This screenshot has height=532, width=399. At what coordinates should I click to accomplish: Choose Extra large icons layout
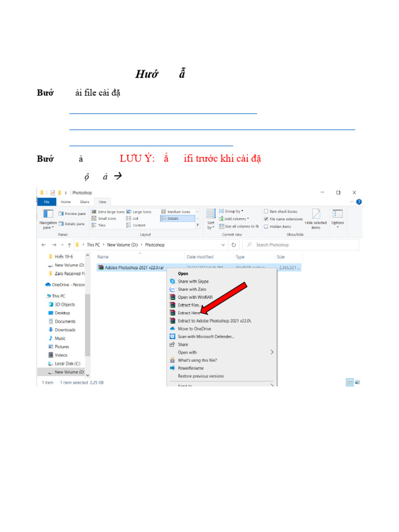coord(108,212)
